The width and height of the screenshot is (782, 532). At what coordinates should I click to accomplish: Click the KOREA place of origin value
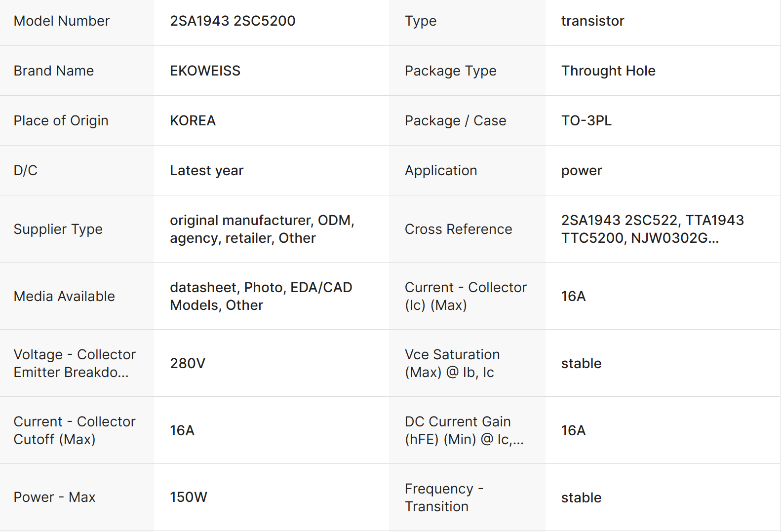(193, 120)
